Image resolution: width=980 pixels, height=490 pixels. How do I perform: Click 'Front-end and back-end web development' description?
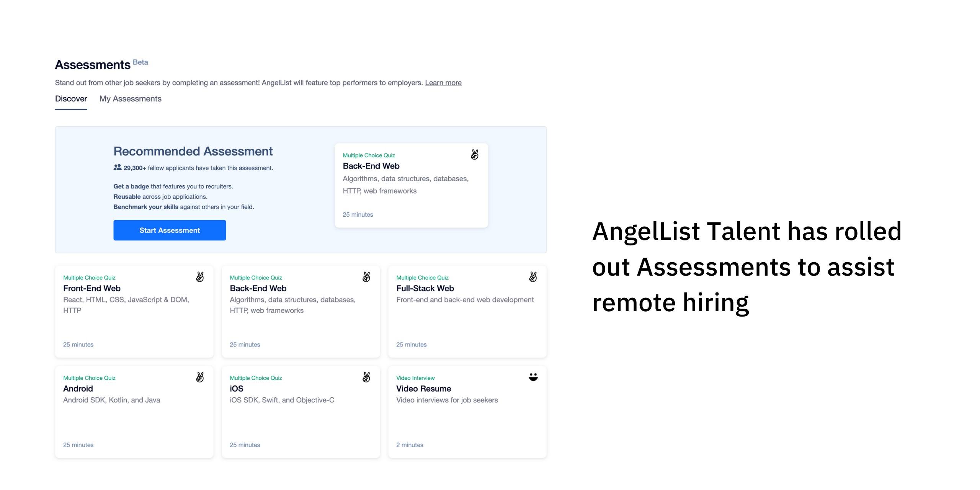[465, 300]
